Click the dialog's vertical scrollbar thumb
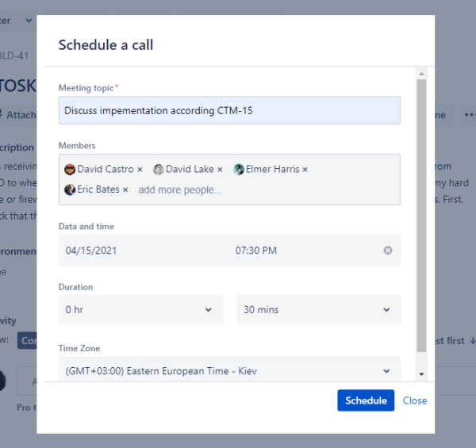The width and height of the screenshot is (476, 448). point(421,216)
